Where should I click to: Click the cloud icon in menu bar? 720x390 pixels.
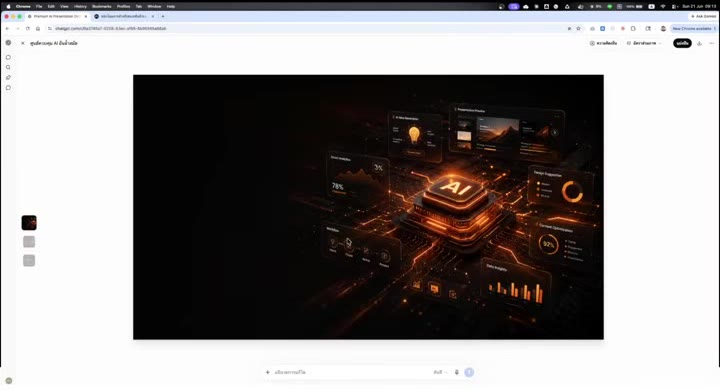(x=526, y=6)
